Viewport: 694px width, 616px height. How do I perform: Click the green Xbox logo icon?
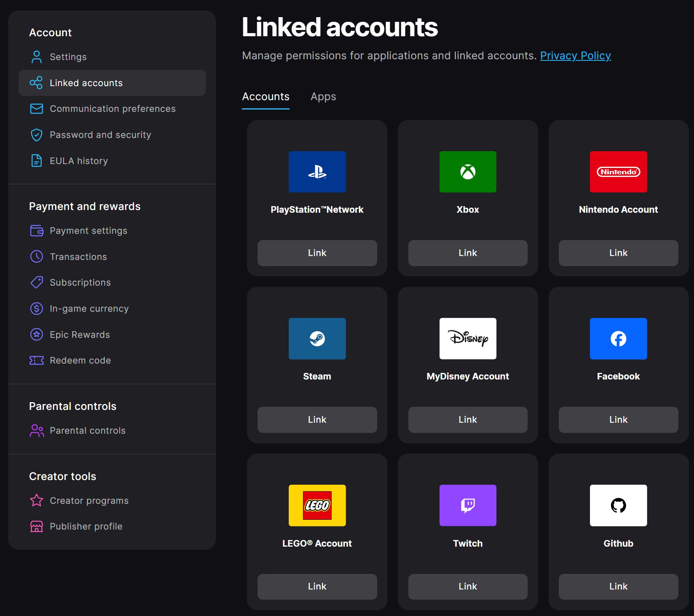click(x=468, y=172)
